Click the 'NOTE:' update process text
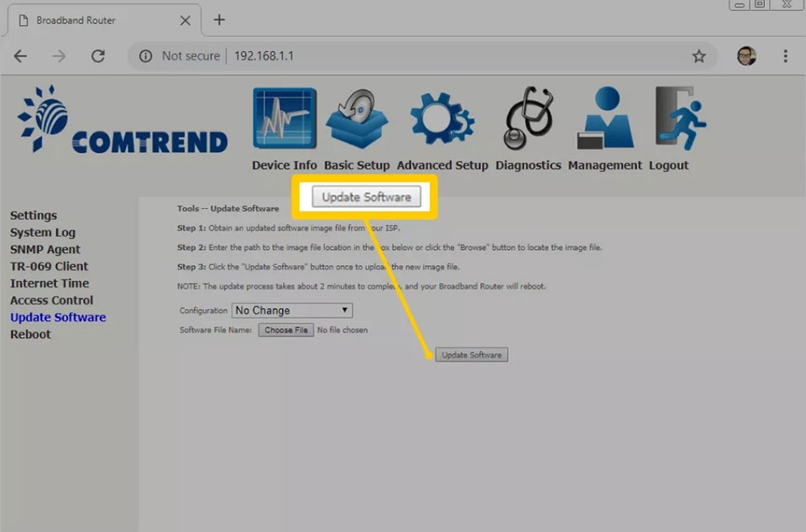This screenshot has width=806, height=532. [361, 286]
